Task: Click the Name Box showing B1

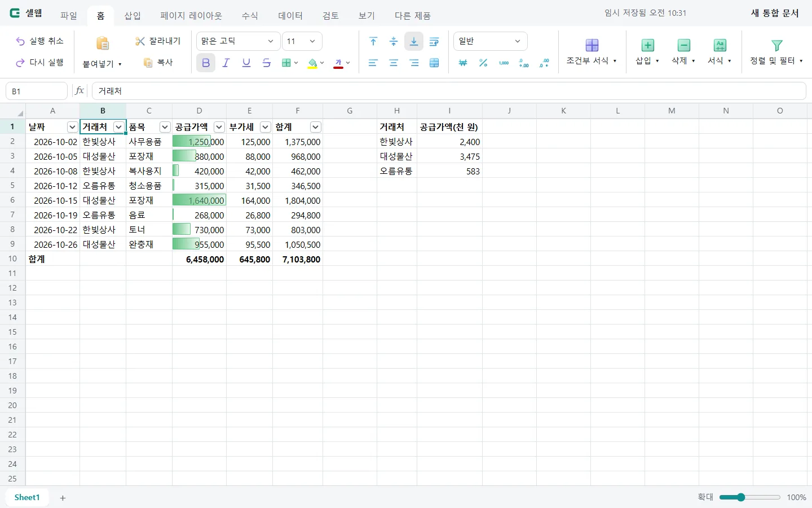Action: [x=37, y=91]
